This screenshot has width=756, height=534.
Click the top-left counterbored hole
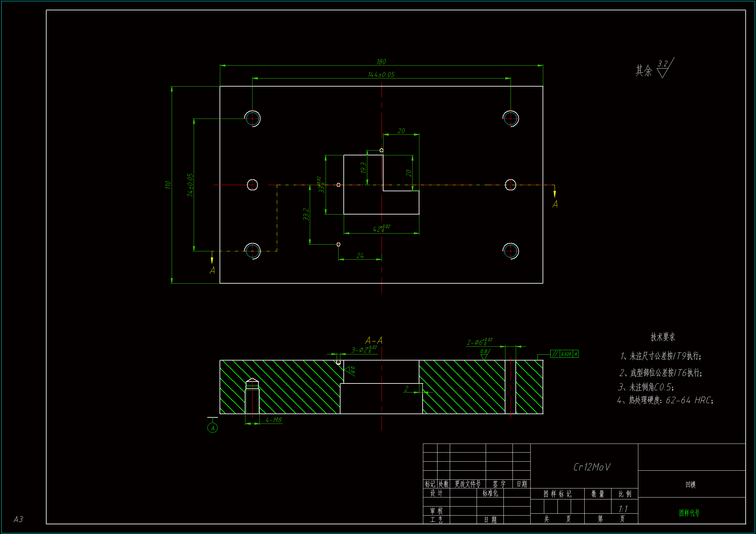(253, 119)
